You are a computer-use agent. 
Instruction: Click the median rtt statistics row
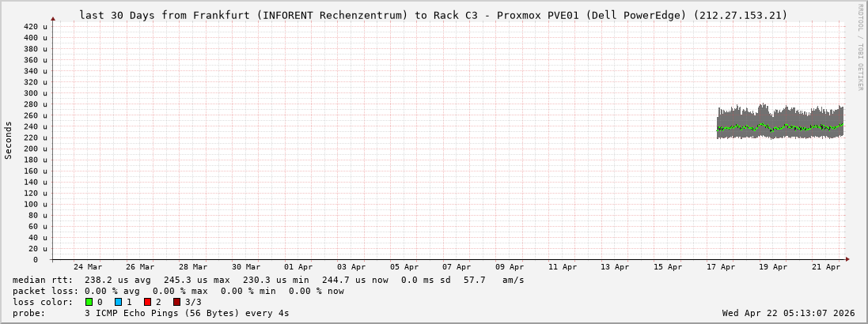point(268,280)
